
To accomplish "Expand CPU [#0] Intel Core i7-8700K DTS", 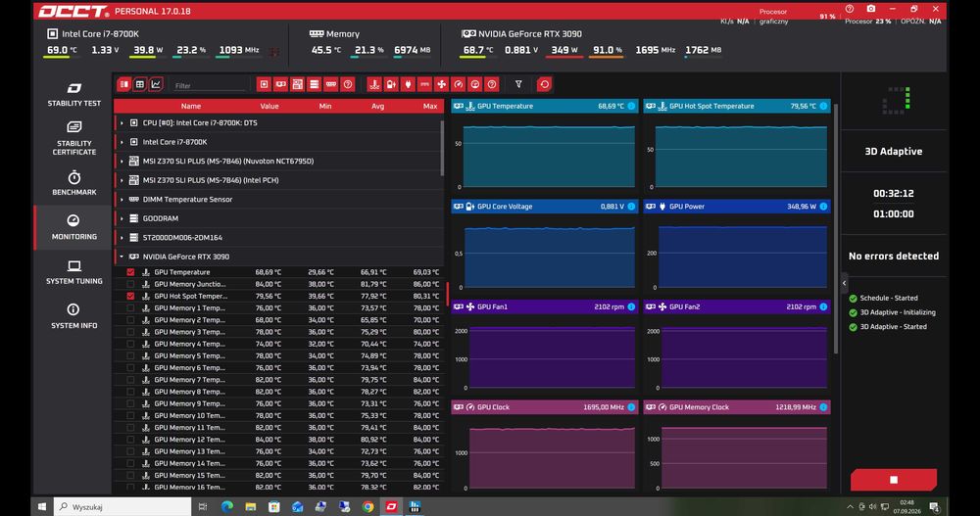I will pos(122,123).
